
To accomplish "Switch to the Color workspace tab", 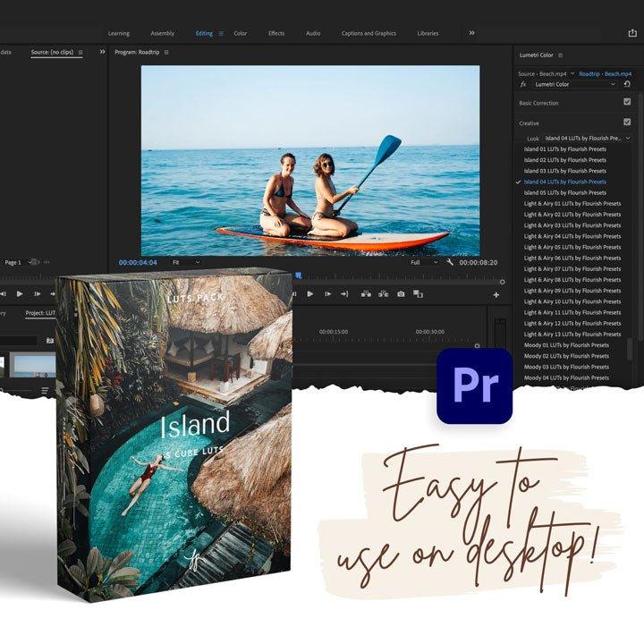I will pos(241,33).
